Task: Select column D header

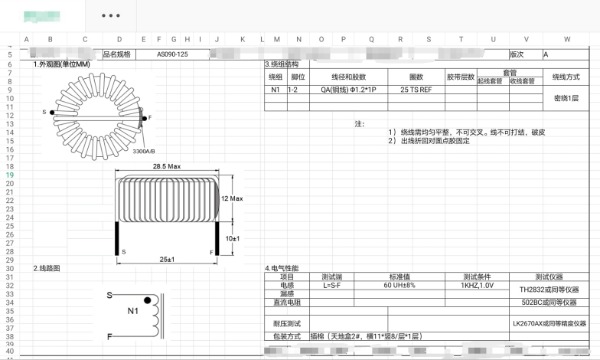Action: click(119, 39)
